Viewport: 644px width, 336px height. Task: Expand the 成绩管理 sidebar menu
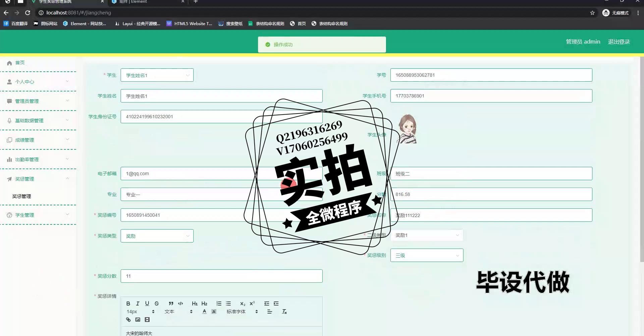38,140
